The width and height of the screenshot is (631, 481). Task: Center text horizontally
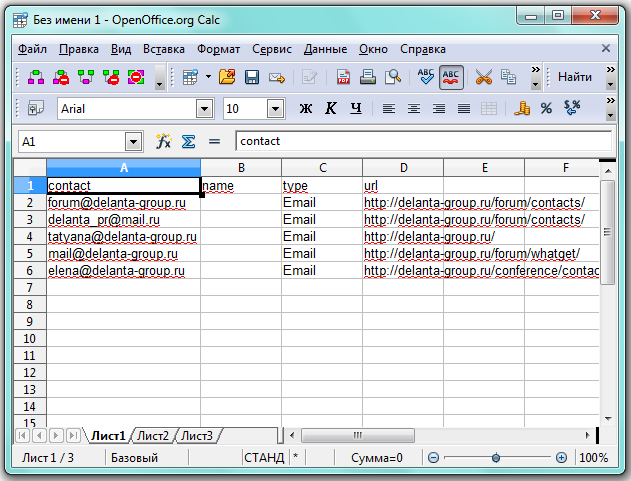(414, 108)
